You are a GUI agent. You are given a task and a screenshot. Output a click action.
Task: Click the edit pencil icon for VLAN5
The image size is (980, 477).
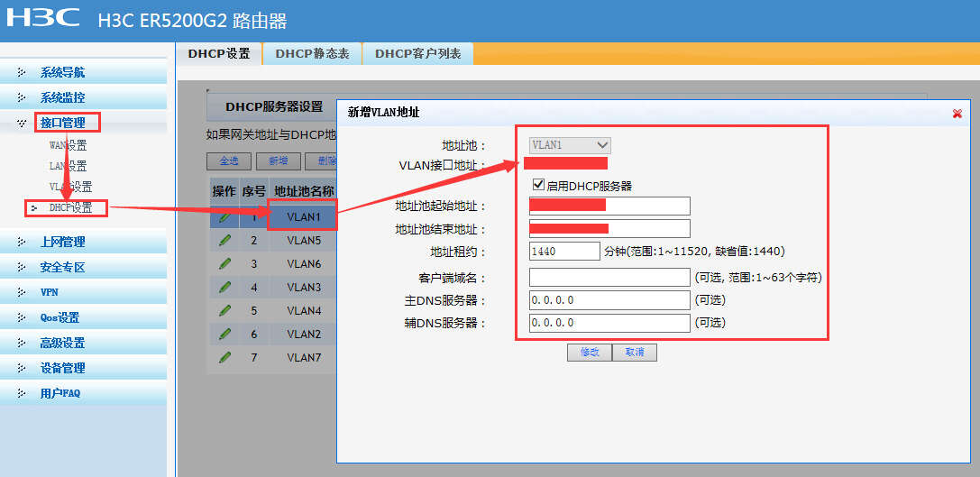(x=224, y=240)
